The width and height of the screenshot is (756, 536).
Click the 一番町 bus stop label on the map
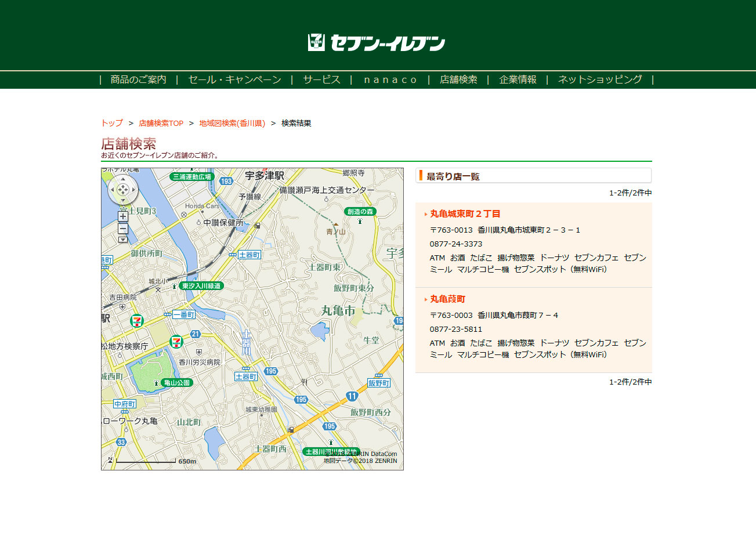(x=184, y=314)
